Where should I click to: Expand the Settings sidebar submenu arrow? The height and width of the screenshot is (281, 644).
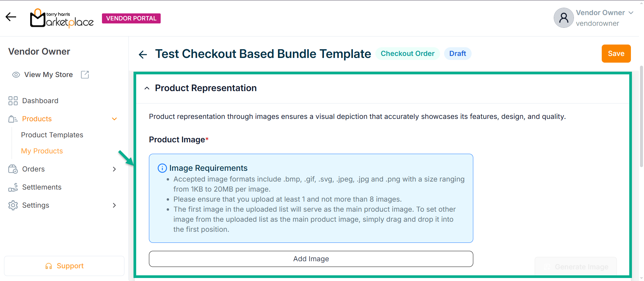click(114, 205)
